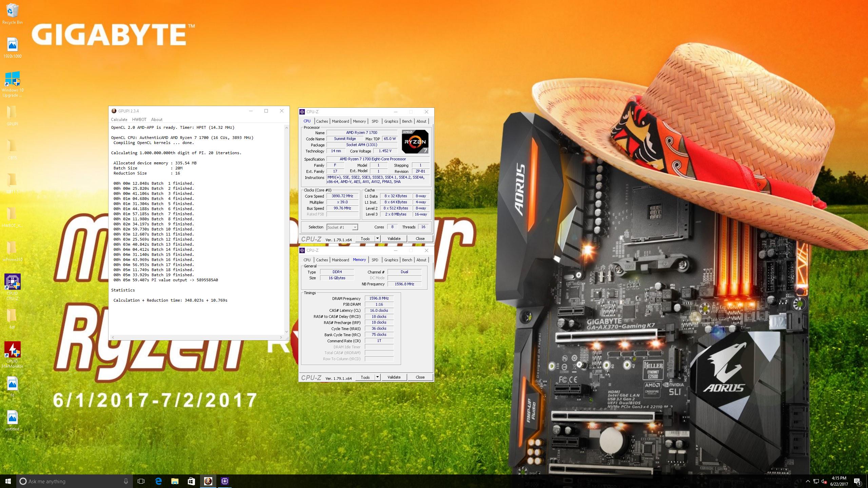Viewport: 868px width, 488px height.
Task: Click the GPUPI title bar app icon
Action: click(114, 111)
